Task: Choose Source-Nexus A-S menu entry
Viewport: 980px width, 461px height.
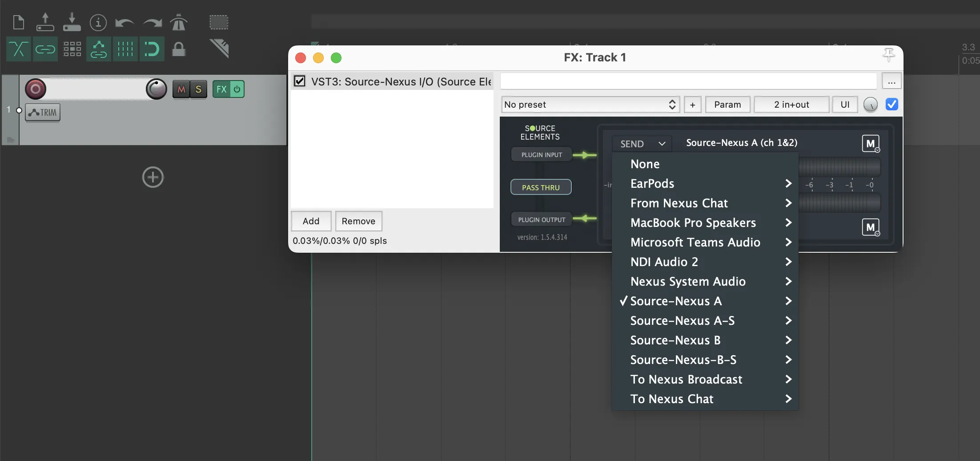Action: [x=705, y=320]
